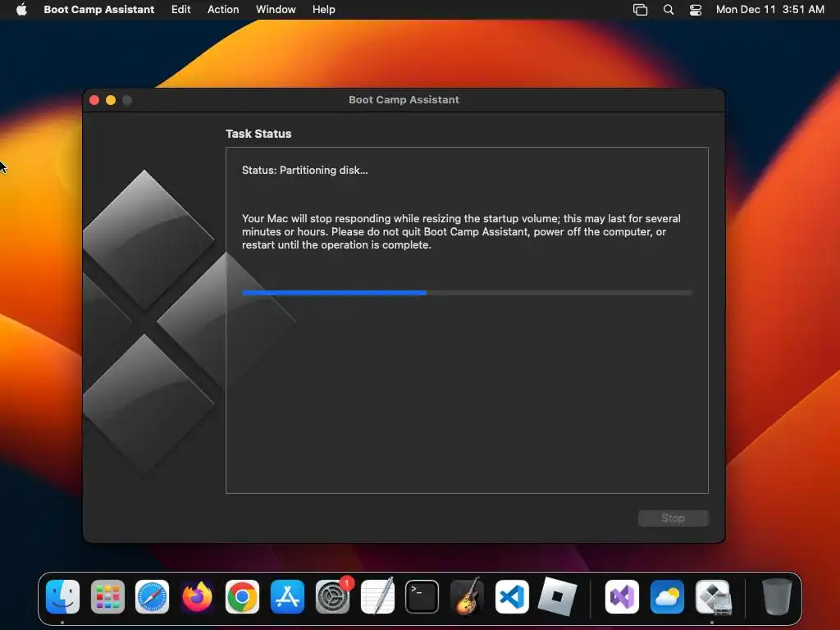Open Control Center in menu bar
This screenshot has width=840, height=630.
tap(696, 10)
